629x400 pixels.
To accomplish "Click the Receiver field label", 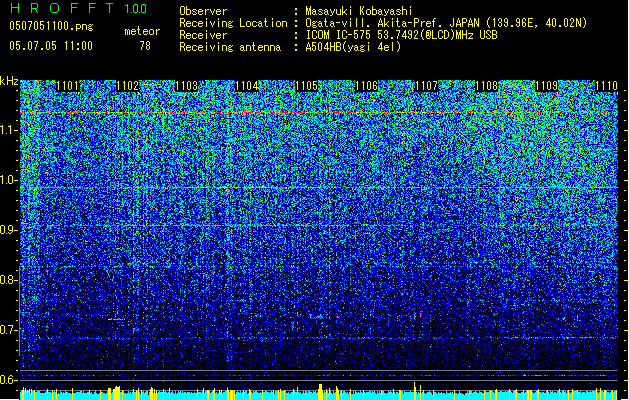I will 203,35.
